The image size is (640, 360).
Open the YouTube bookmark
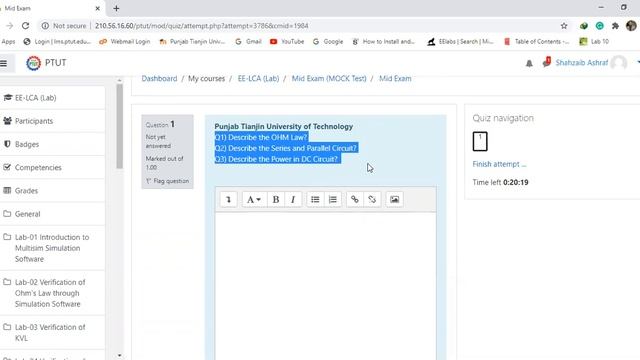(x=287, y=42)
